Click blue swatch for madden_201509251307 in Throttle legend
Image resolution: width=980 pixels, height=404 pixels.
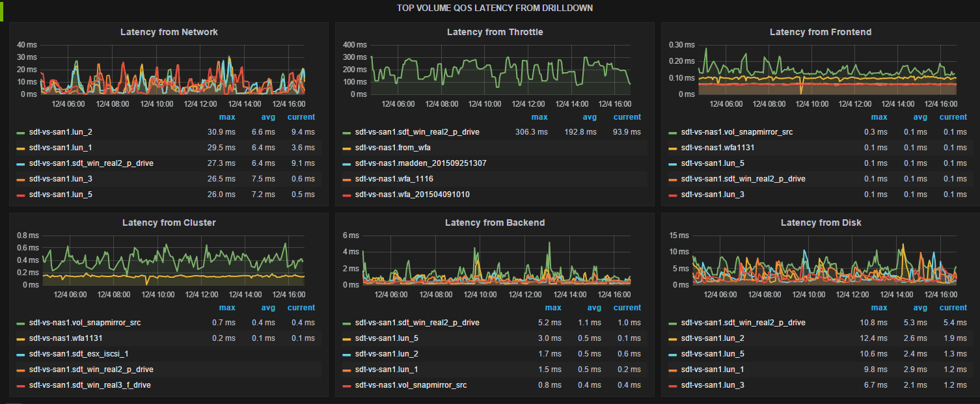point(347,163)
